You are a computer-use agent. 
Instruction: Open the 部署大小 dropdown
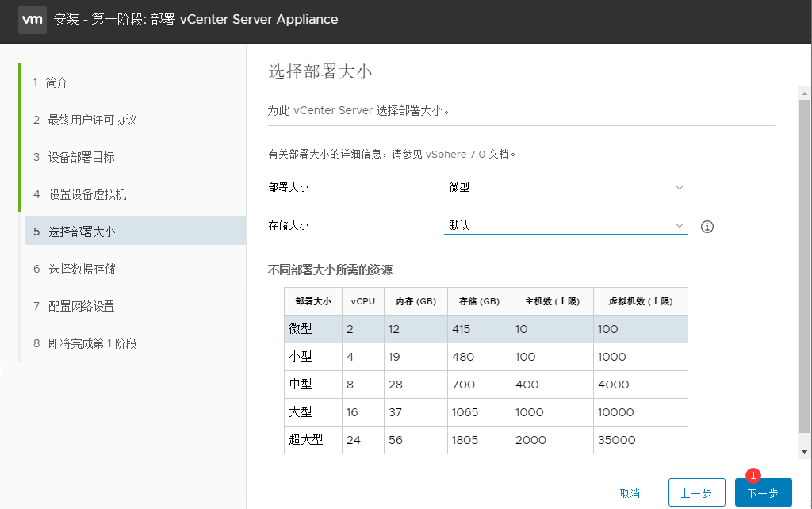565,188
